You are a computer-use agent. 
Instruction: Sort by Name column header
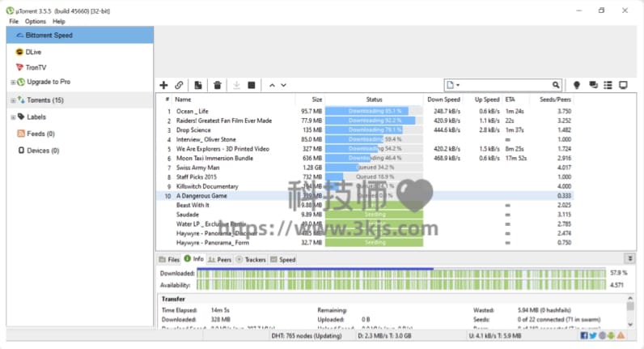pyautogui.click(x=183, y=100)
